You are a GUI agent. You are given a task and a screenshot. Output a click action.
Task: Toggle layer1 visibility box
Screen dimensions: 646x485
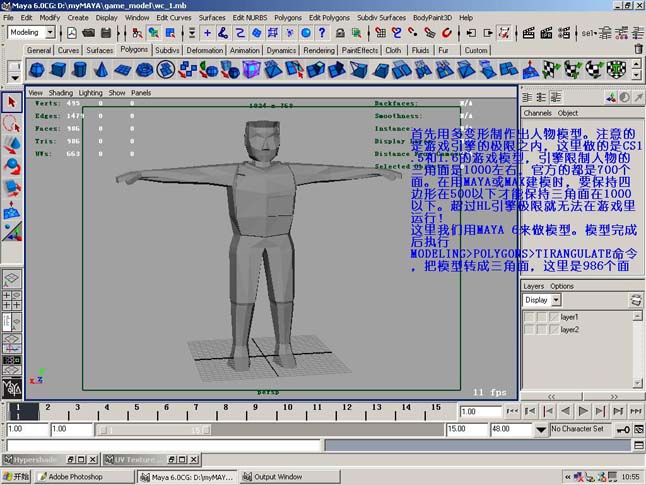click(x=529, y=317)
